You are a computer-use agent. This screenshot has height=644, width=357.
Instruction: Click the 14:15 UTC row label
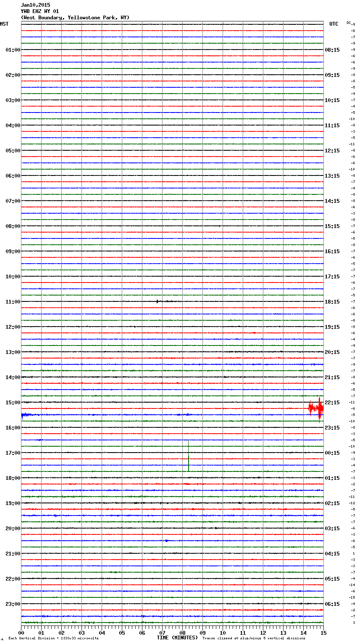[332, 201]
